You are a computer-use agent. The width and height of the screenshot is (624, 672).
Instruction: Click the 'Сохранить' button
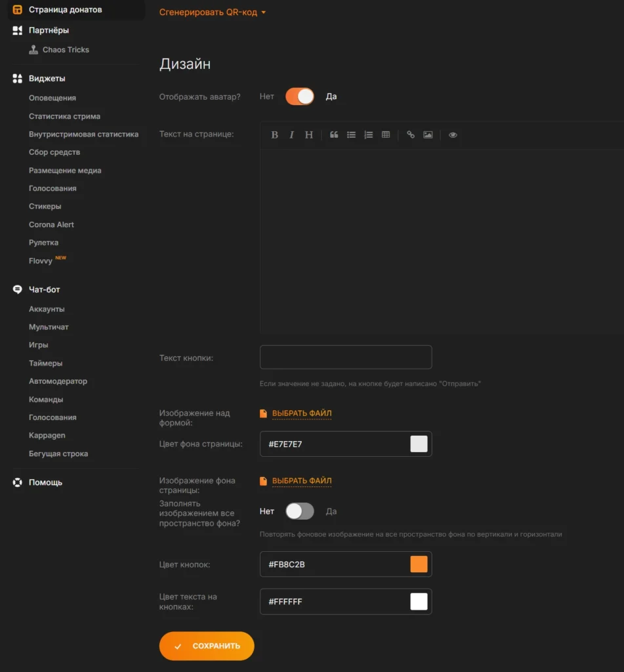click(207, 646)
